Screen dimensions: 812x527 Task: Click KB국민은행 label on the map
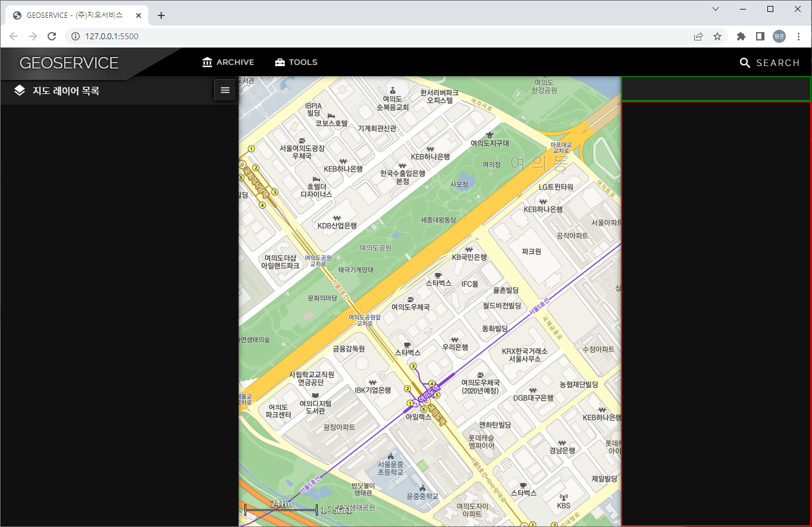click(x=469, y=257)
